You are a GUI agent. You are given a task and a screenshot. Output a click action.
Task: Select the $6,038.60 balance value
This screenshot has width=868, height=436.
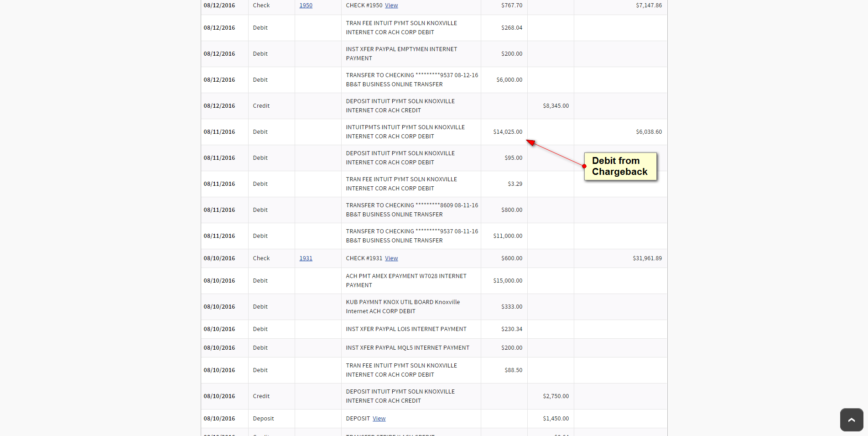click(649, 132)
